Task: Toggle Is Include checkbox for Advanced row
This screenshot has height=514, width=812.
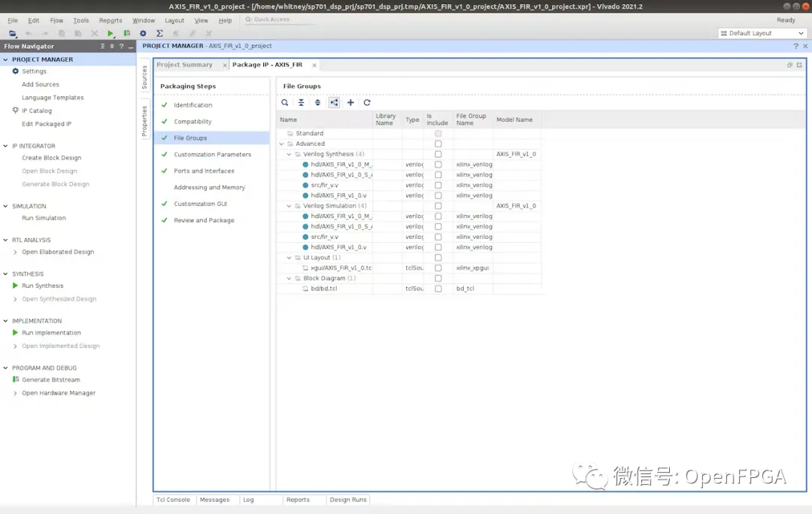Action: tap(438, 144)
